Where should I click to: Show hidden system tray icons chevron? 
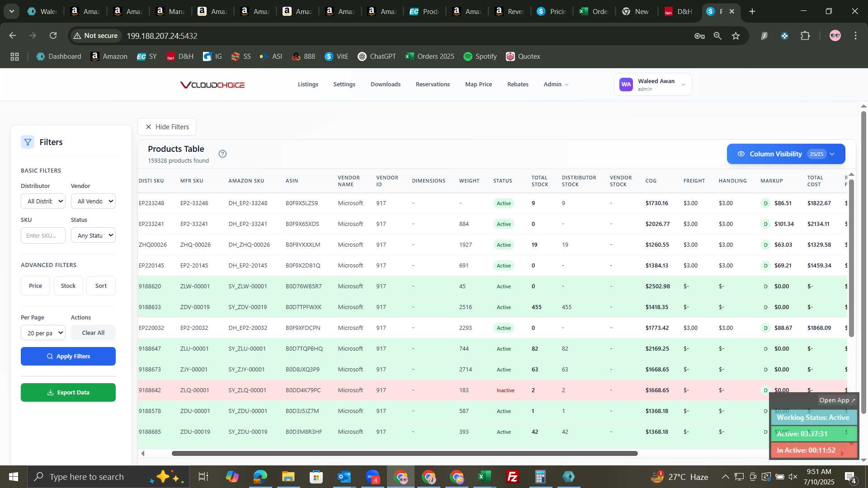(x=725, y=477)
